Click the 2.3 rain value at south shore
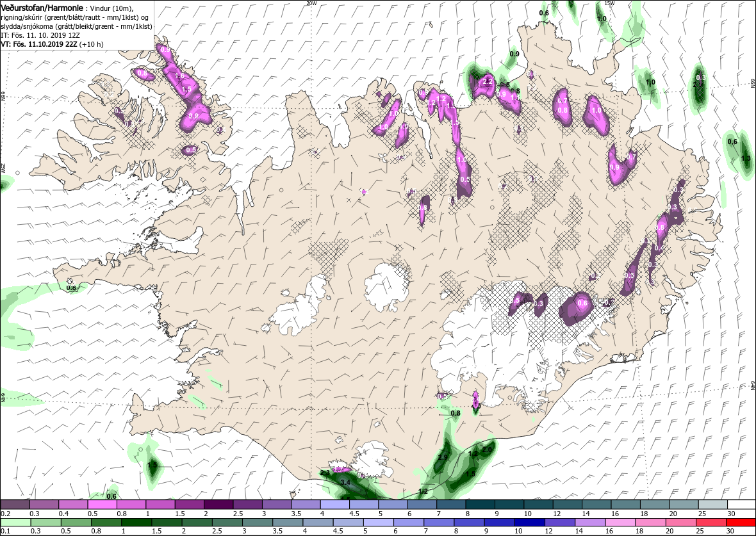 [324, 473]
